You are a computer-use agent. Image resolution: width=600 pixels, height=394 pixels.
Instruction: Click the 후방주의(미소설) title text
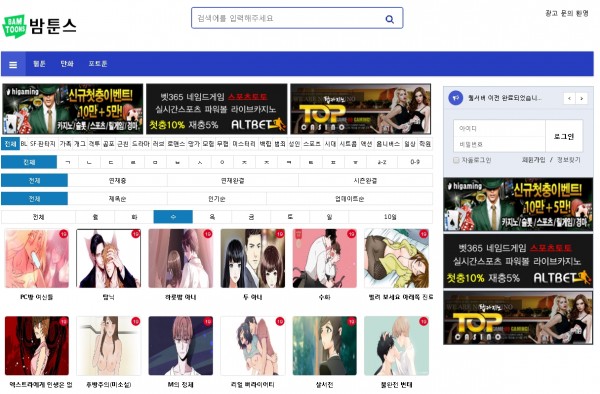click(109, 385)
